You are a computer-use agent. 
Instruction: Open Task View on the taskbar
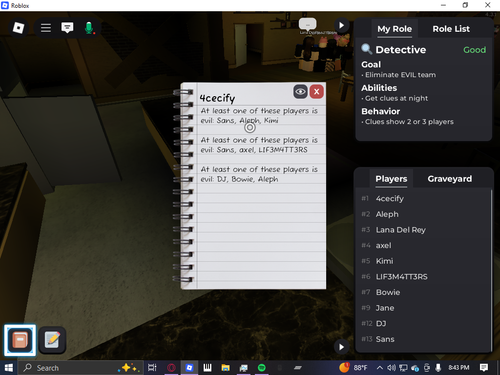point(152,368)
